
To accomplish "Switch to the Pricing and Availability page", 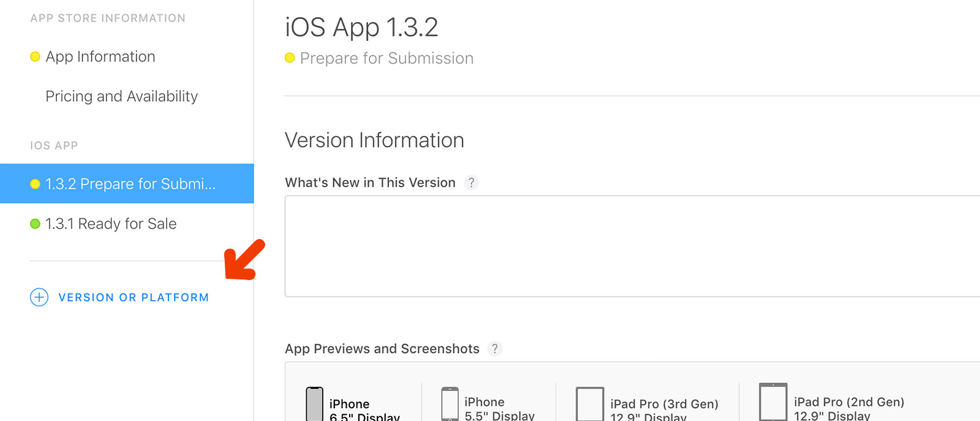I will pyautogui.click(x=121, y=96).
